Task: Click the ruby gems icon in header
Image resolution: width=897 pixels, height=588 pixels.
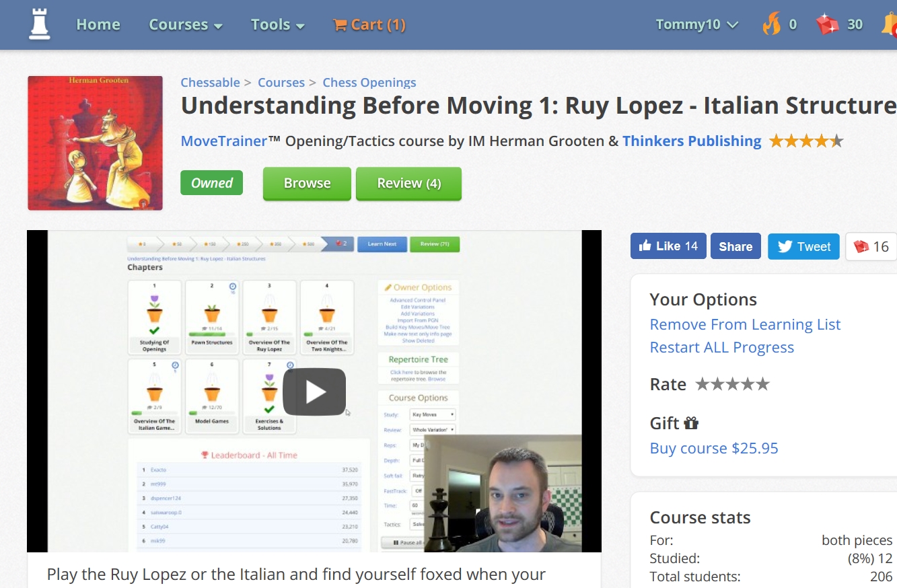Action: point(828,25)
